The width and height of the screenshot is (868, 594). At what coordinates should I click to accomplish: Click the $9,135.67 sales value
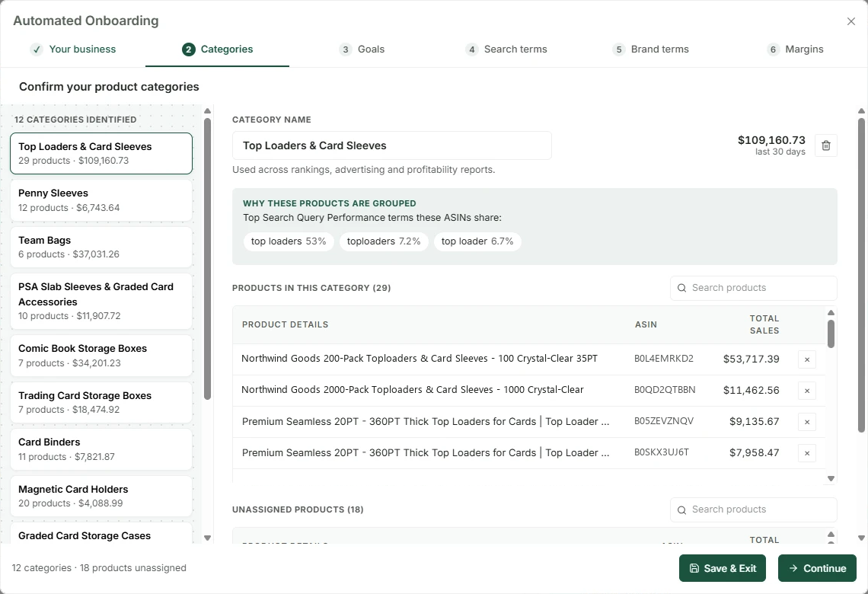[754, 422]
